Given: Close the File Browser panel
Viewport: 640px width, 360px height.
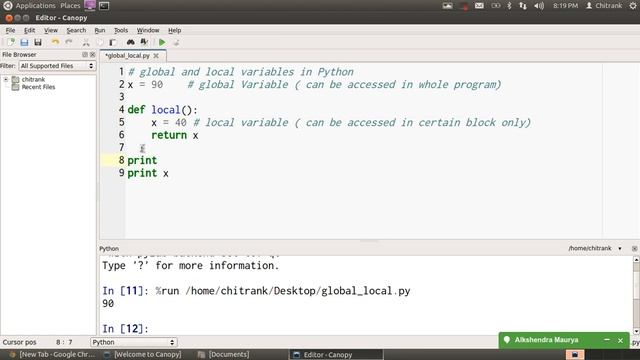Looking at the screenshot, I should point(93,54).
